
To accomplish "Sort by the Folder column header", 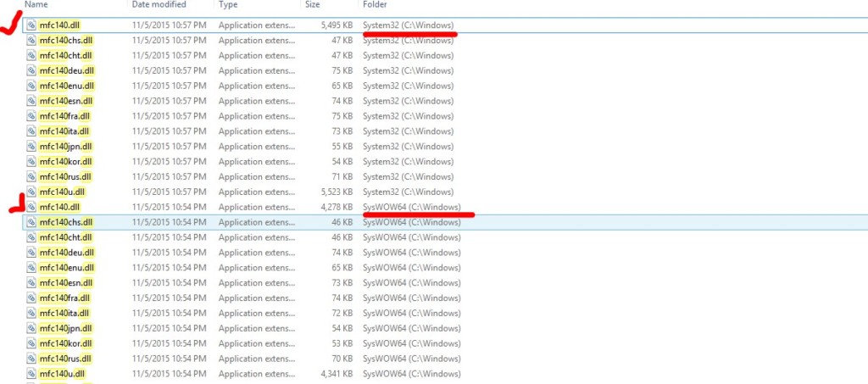I will (x=375, y=4).
